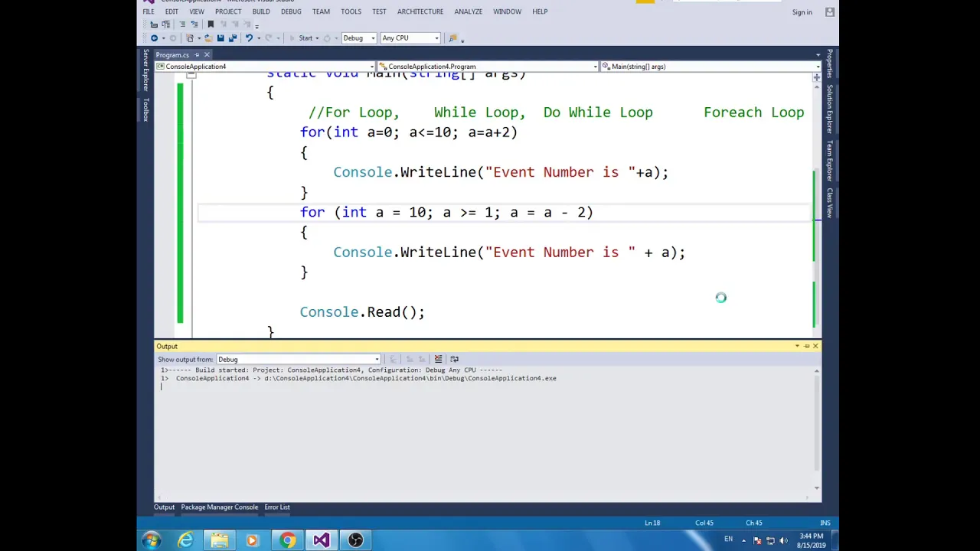Close the Output panel
Screen dimensions: 980x551
815,347
